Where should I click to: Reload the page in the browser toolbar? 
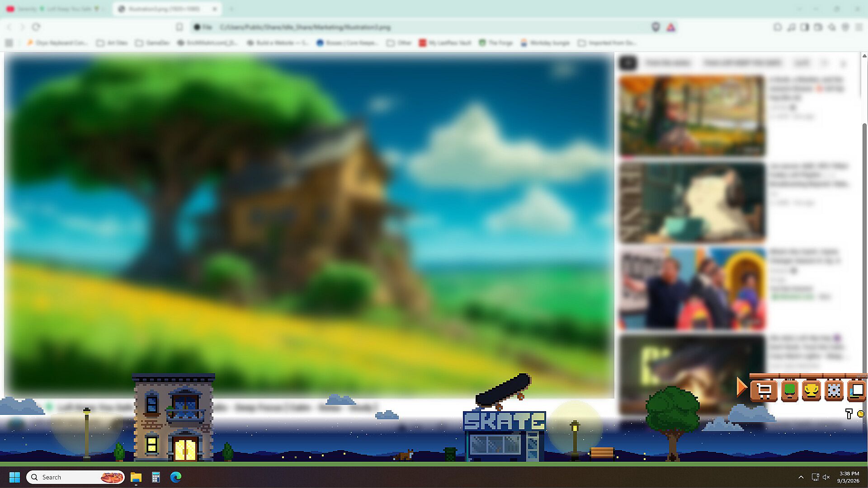(36, 27)
